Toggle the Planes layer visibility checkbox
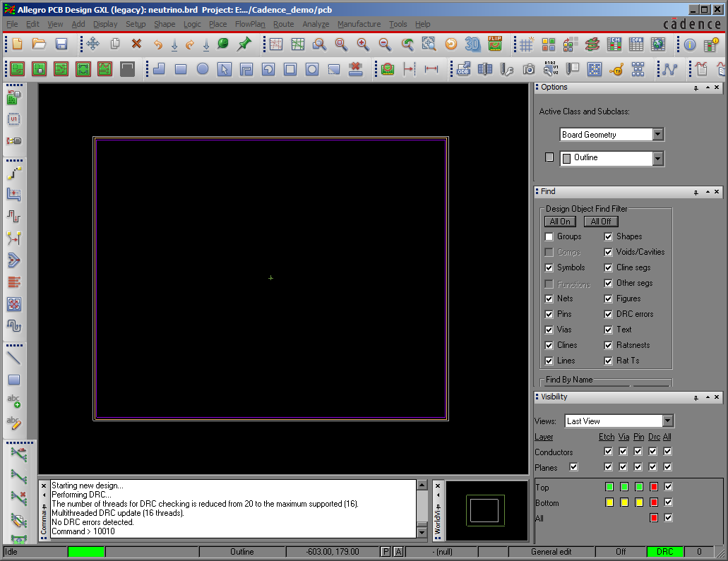 click(x=574, y=467)
